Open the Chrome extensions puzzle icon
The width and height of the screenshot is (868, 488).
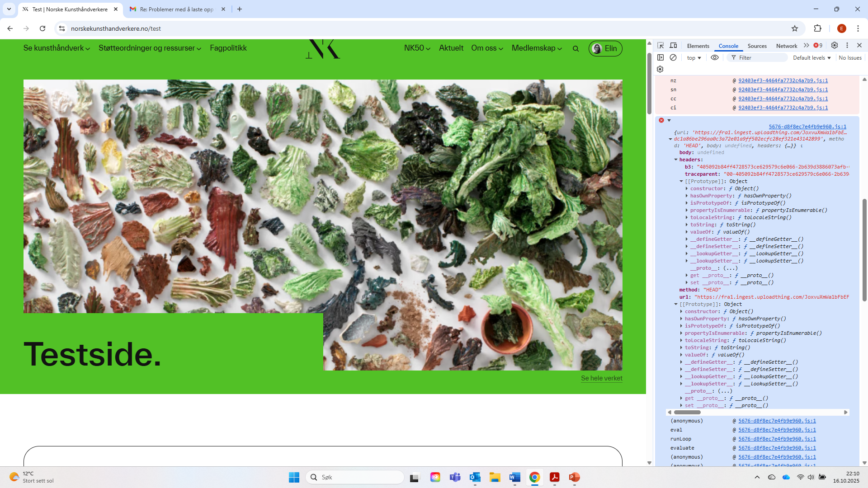(817, 28)
